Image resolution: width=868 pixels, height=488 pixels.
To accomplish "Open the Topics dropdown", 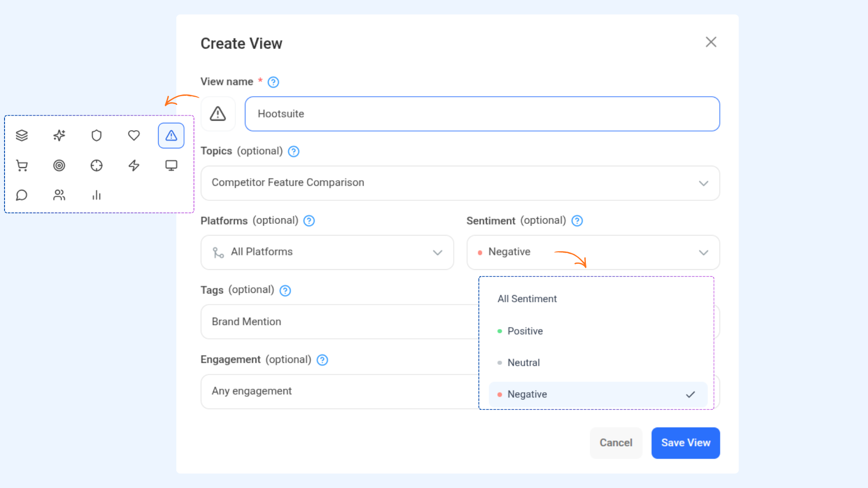I will click(x=460, y=183).
